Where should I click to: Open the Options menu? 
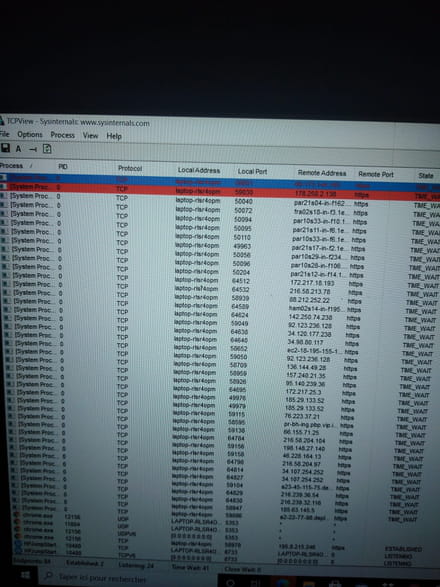[x=30, y=134]
